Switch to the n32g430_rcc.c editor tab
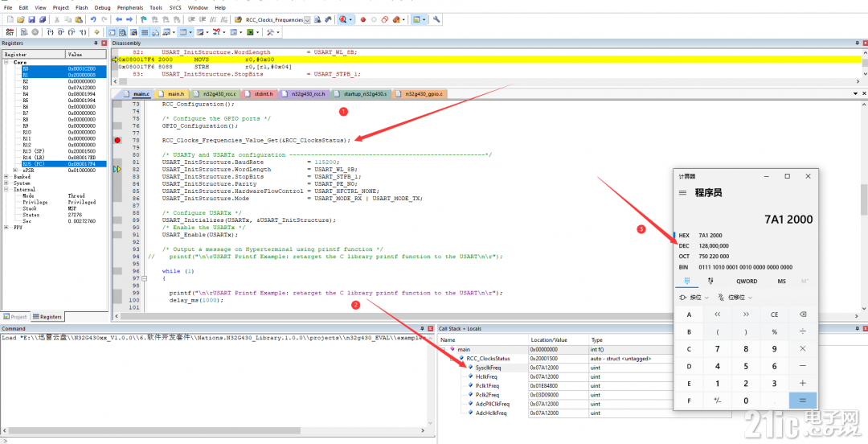Screen dimensions: 868x444 click(218, 94)
